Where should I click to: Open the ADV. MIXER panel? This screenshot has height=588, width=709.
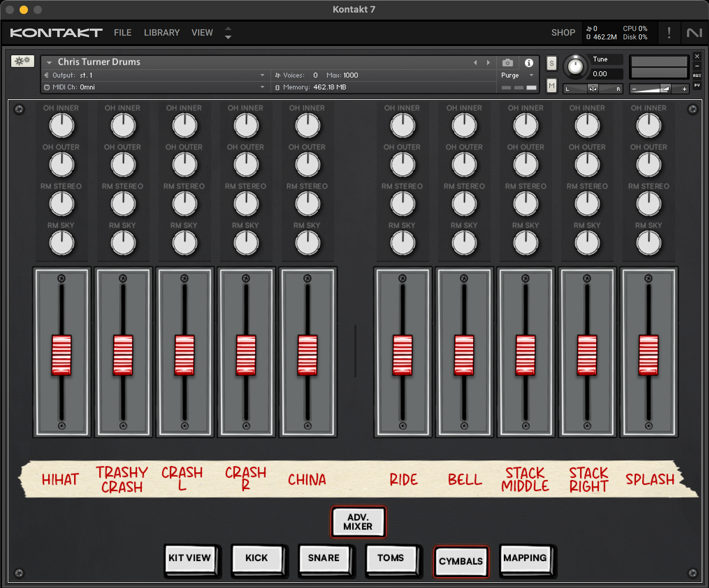pos(358,522)
